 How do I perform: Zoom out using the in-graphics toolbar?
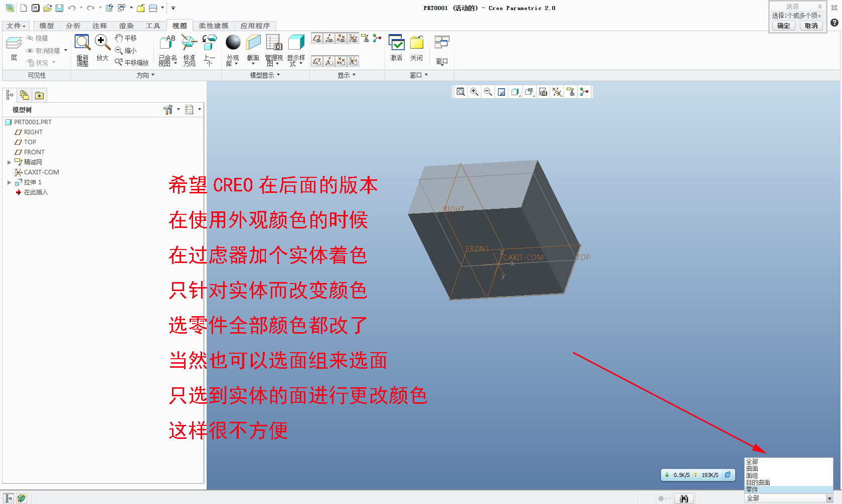pos(487,92)
